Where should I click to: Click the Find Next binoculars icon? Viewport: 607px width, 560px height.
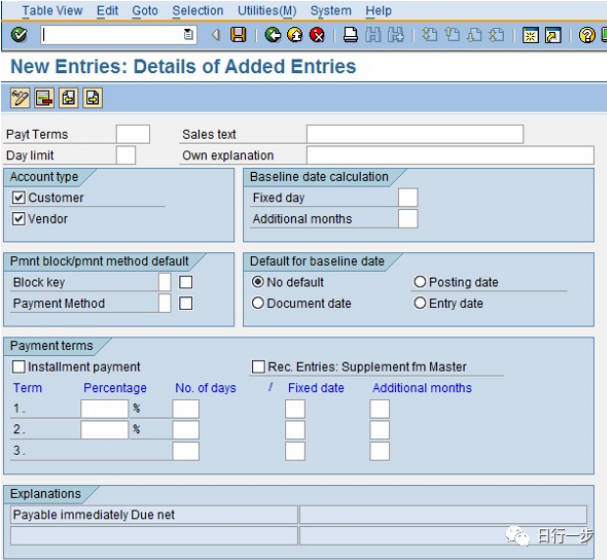(396, 35)
